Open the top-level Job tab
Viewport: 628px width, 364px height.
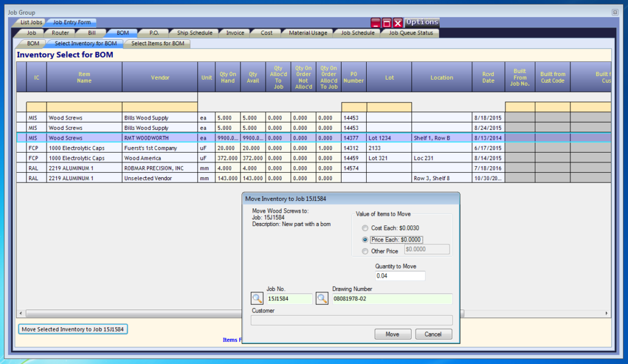31,33
